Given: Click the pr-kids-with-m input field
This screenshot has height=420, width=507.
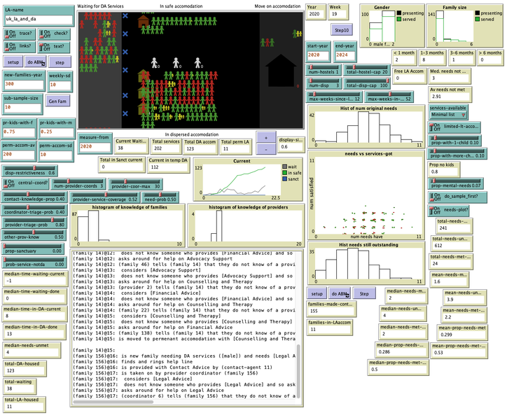Looking at the screenshot, I should click(56, 132).
